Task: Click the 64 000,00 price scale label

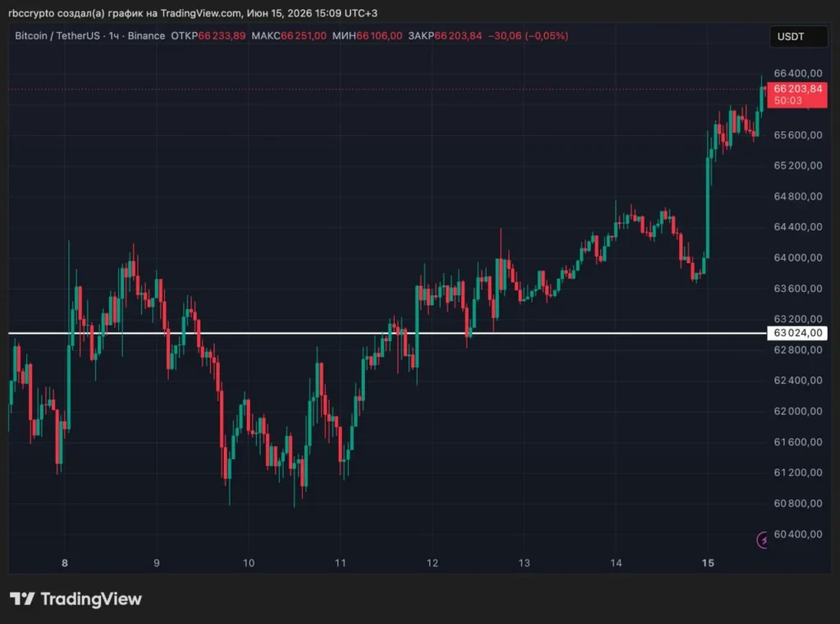Action: pos(797,257)
